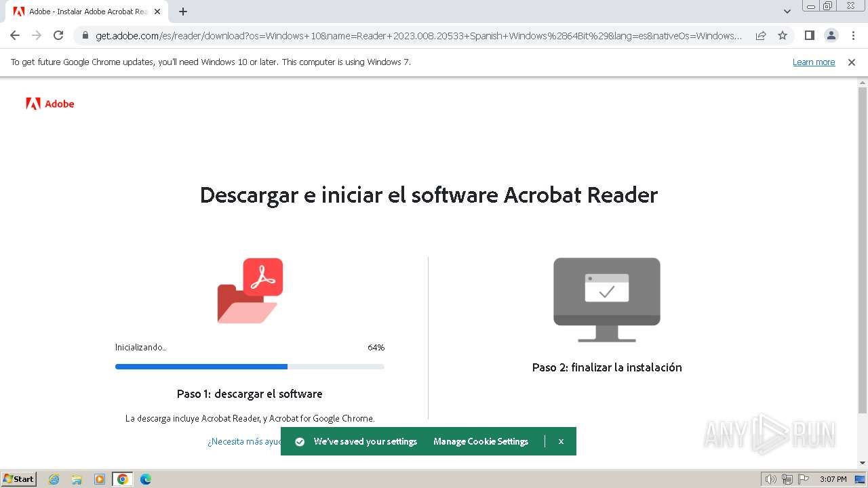This screenshot has height=488, width=868.
Task: Open the Learn more link
Action: click(x=814, y=62)
